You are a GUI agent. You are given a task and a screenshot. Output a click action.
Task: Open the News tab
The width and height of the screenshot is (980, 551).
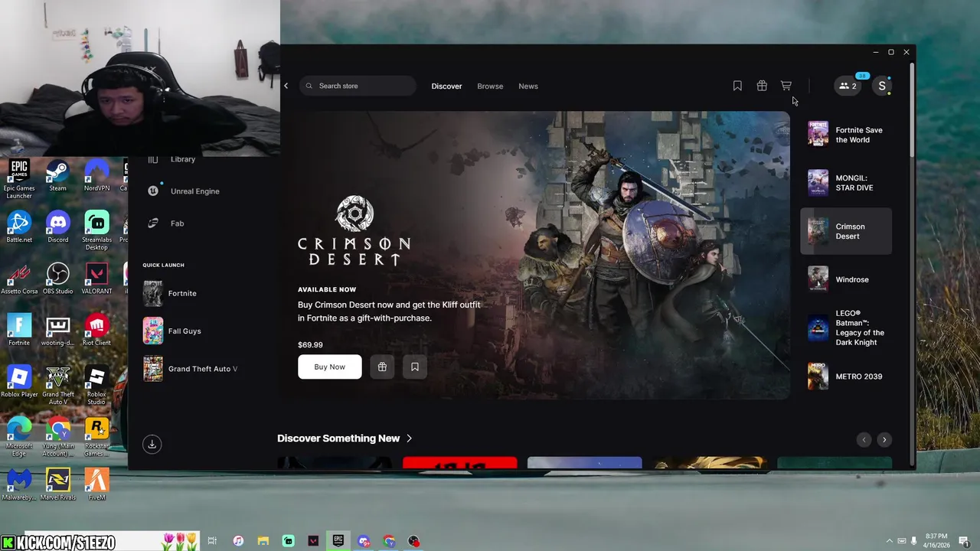(528, 86)
